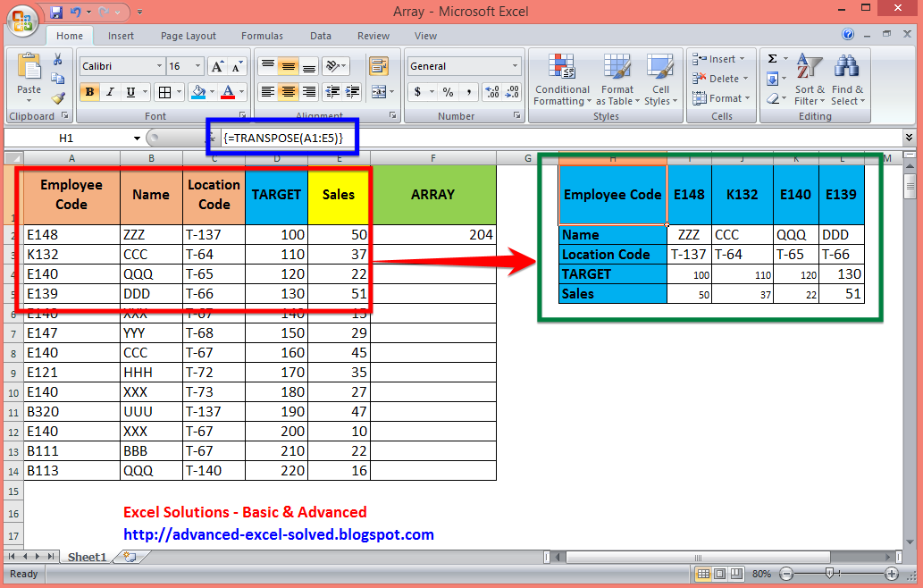Click the AutoSum icon
Screen dimensions: 923x588
pos(773,58)
